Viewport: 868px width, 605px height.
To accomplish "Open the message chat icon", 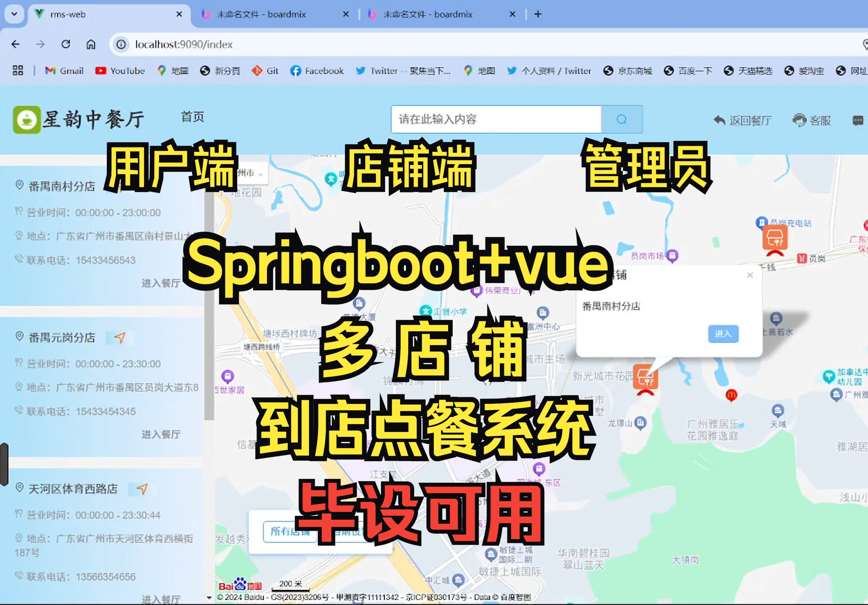I will coord(858,121).
